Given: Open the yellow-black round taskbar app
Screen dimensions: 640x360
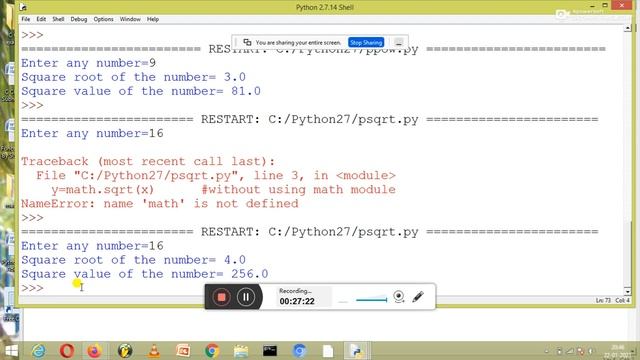Looking at the screenshot, I should (125, 351).
